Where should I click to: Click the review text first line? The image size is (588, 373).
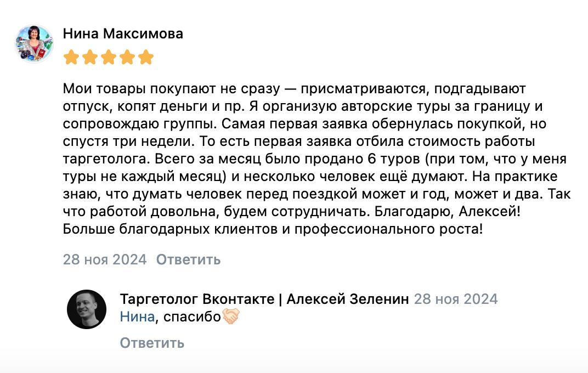coord(295,89)
